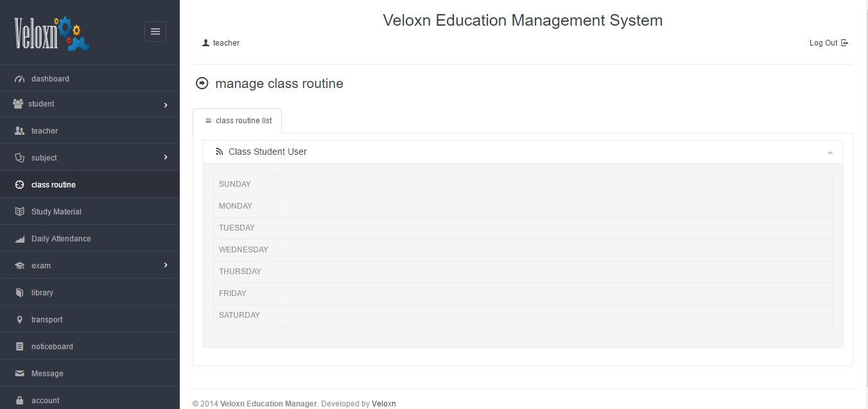Image resolution: width=868 pixels, height=409 pixels.
Task: Click the Veloxn logo in sidebar
Action: [x=51, y=33]
